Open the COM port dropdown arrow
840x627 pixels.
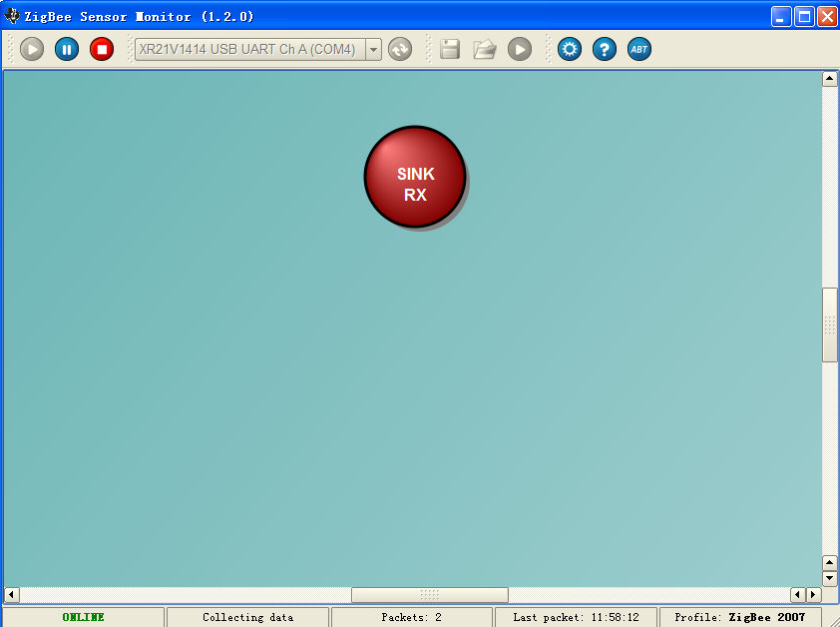coord(373,49)
